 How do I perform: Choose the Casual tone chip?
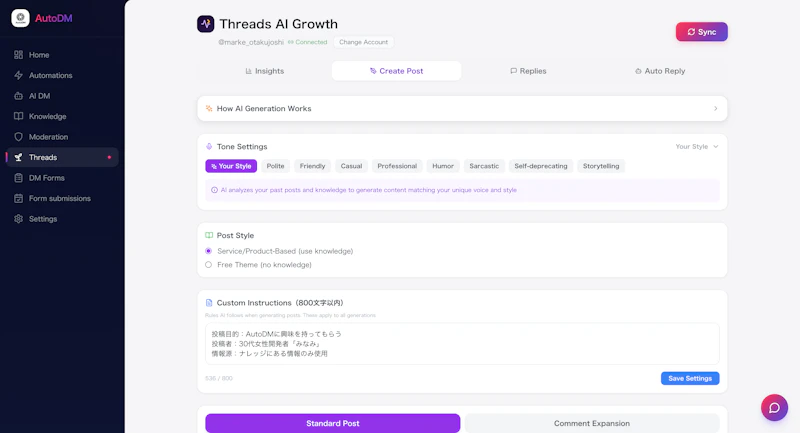351,166
